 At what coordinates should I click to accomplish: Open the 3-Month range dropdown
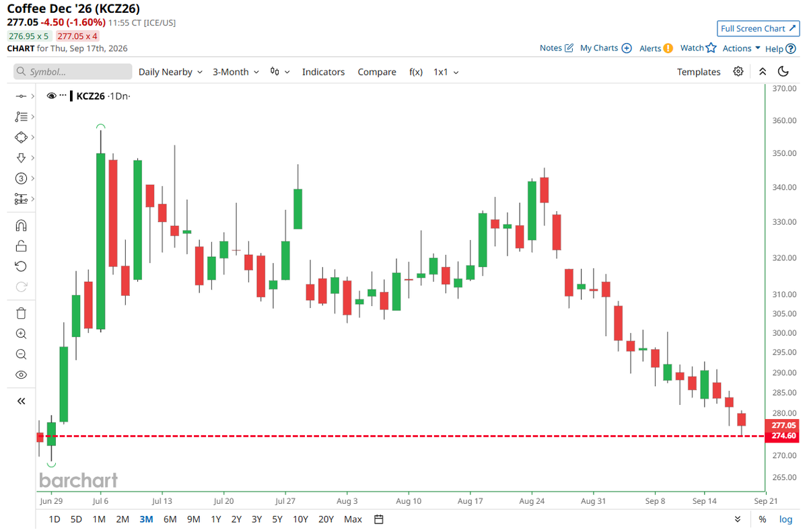(x=236, y=72)
